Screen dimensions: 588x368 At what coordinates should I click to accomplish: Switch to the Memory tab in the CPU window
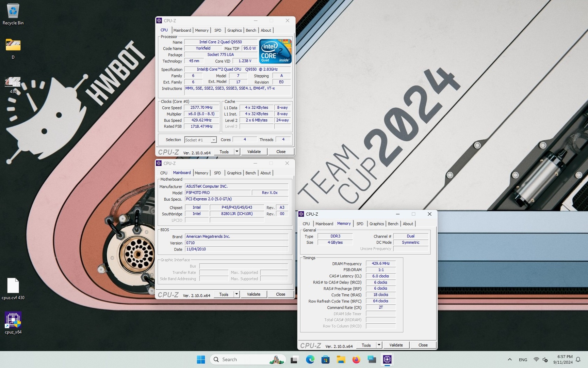click(202, 30)
